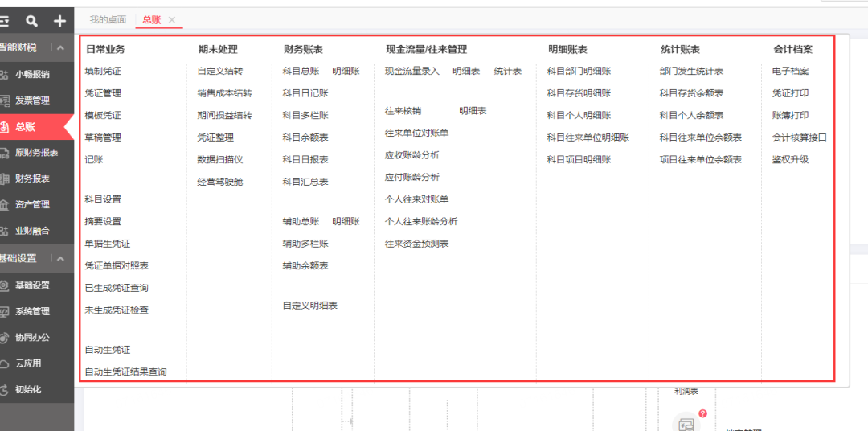Open 摘要设置 menu entry
Image resolution: width=868 pixels, height=431 pixels.
tap(103, 222)
